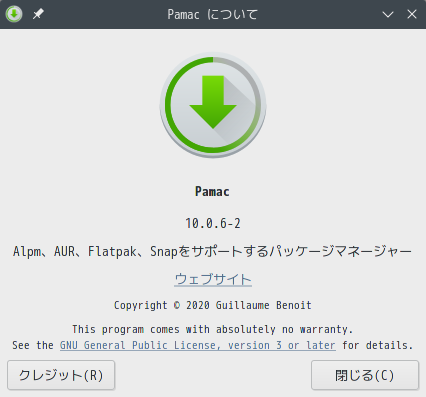426x397 pixels.
Task: Minimize the window with the chevron button
Action: point(388,14)
